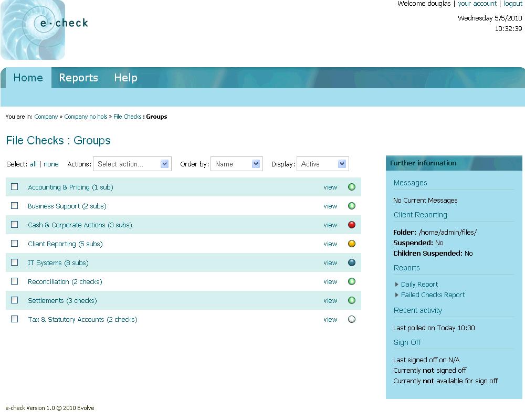Switch to the Reports tab
Screen dimensions: 525x420
[78, 78]
